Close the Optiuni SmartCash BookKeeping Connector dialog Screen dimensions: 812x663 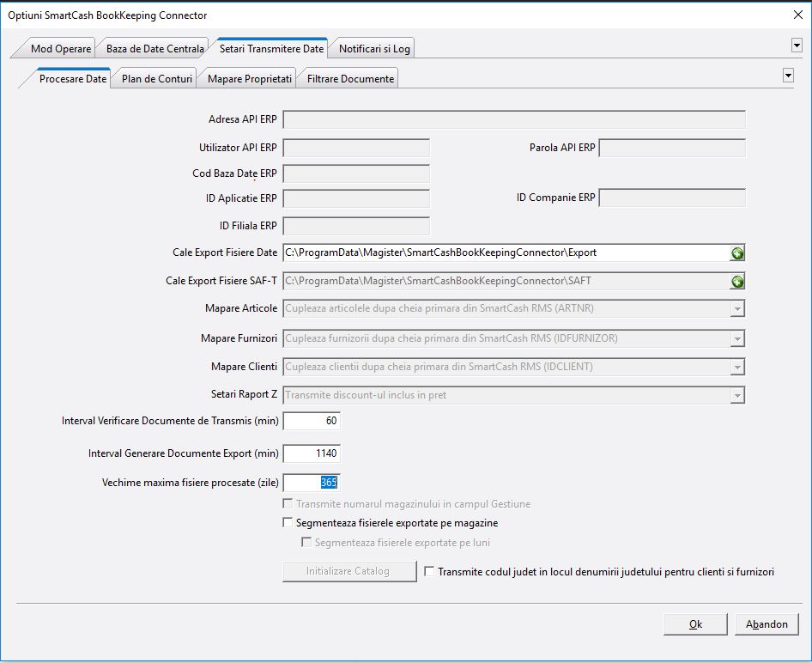click(798, 15)
